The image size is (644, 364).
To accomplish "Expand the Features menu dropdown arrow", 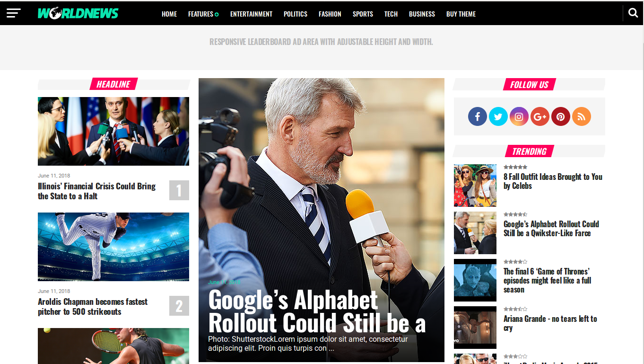I will point(217,15).
